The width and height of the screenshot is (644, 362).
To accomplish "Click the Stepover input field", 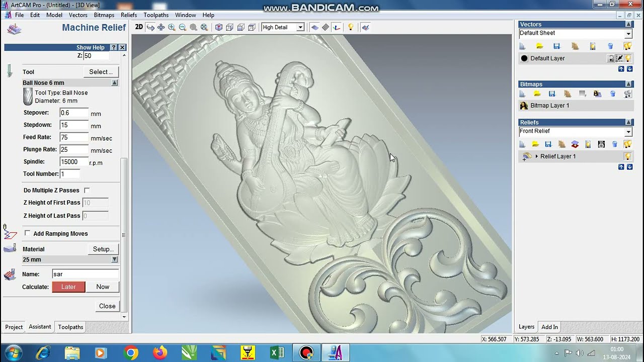I will [x=74, y=113].
